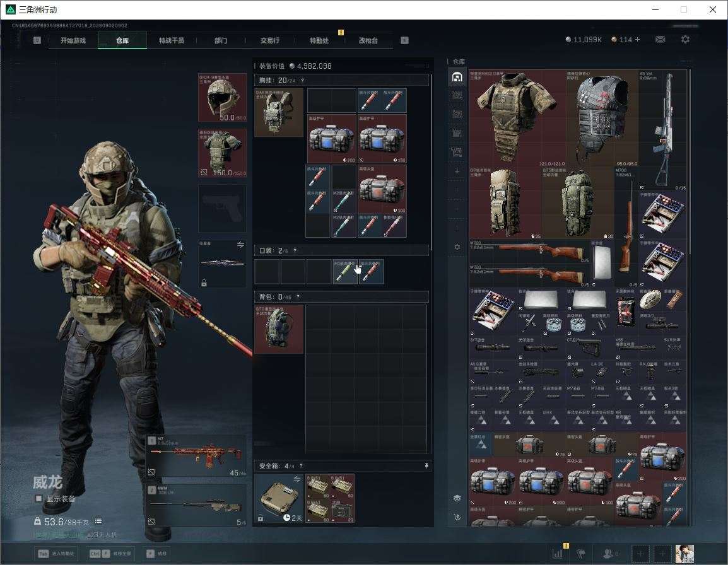Viewport: 728px width, 565px height.
Task: Select green injector in pocket slot
Action: click(345, 272)
